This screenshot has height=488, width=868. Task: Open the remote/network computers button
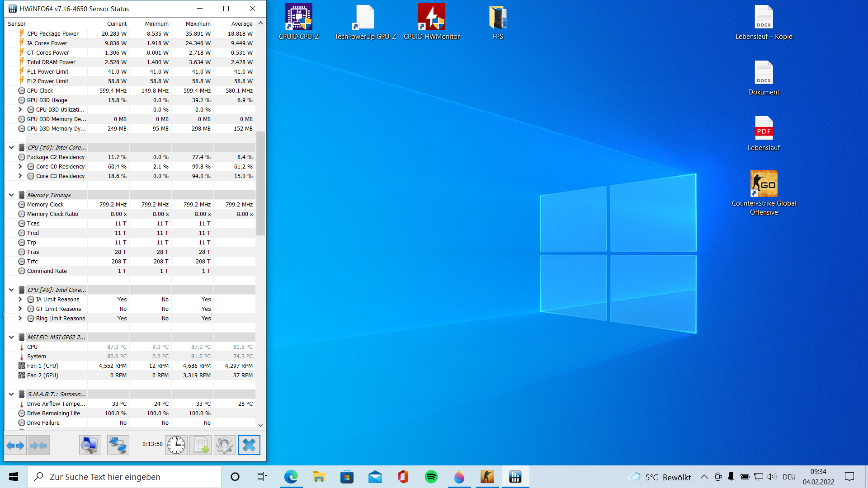coord(118,446)
